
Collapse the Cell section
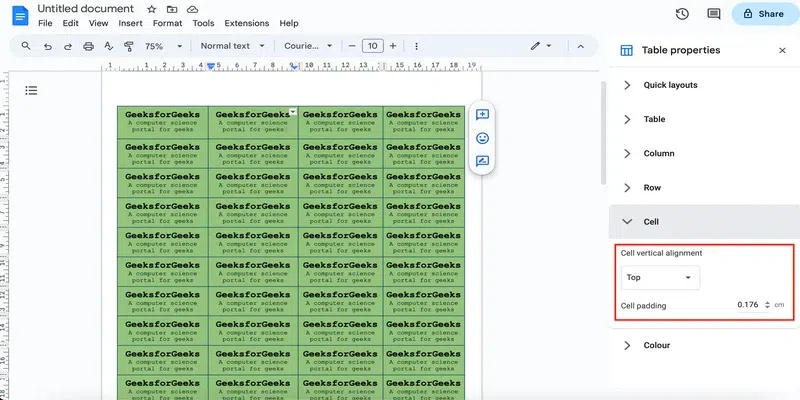pos(704,222)
